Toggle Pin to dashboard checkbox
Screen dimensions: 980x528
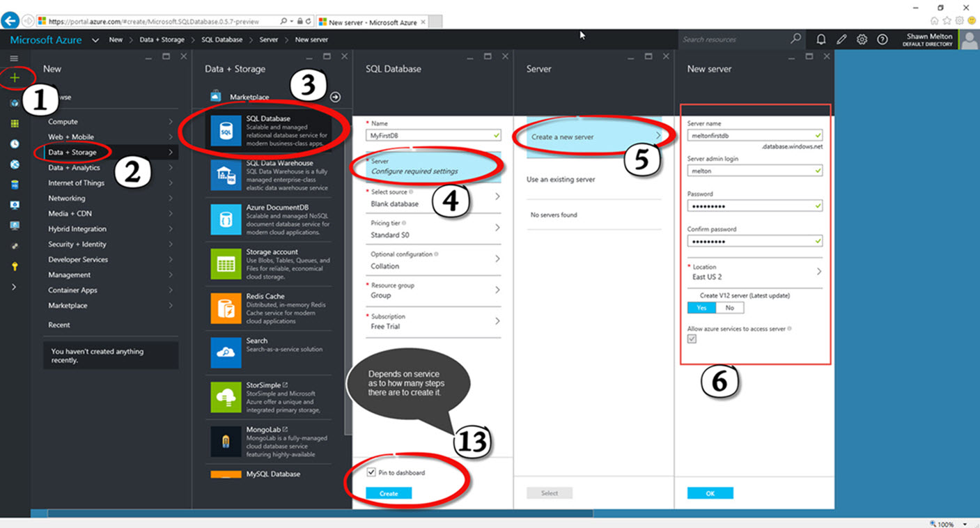pyautogui.click(x=371, y=472)
